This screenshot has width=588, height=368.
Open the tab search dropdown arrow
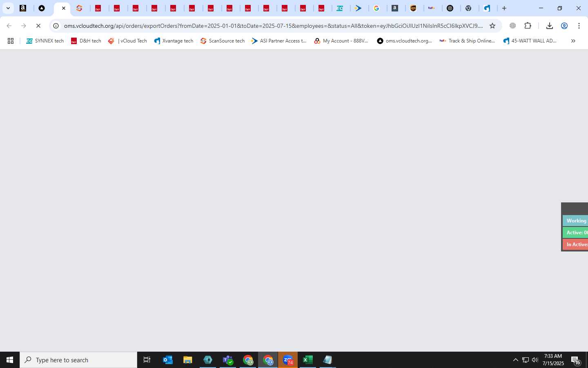[x=8, y=8]
